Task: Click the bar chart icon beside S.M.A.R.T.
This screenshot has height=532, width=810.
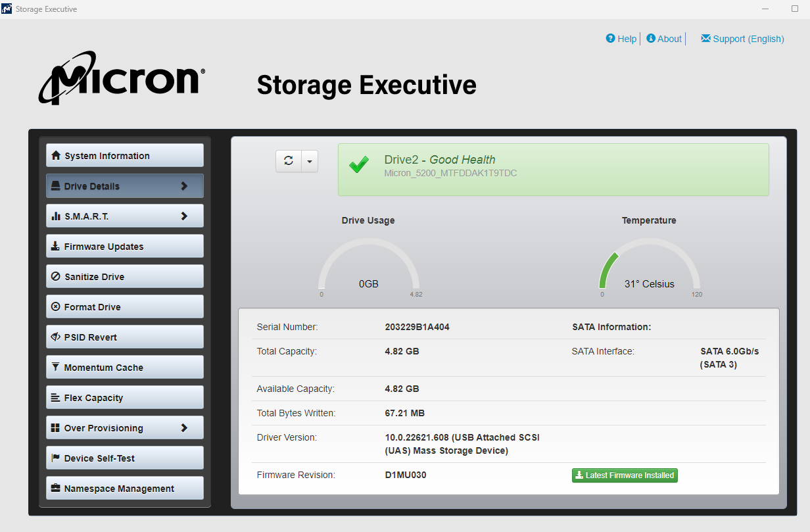Action: [56, 216]
